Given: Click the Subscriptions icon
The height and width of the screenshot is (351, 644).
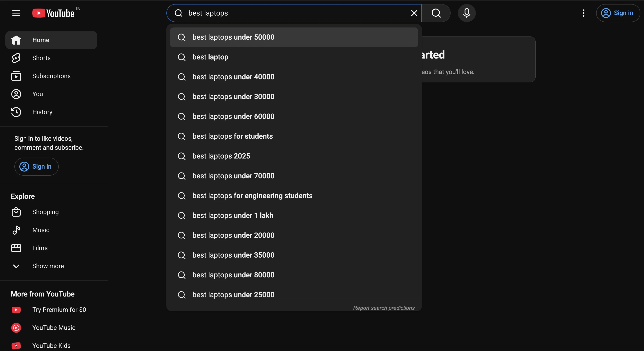Looking at the screenshot, I should click(x=16, y=76).
